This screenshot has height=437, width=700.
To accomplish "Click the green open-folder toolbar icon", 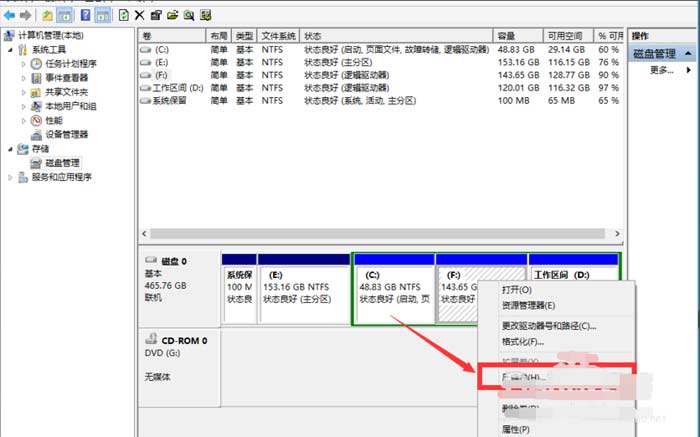I will coord(172,16).
